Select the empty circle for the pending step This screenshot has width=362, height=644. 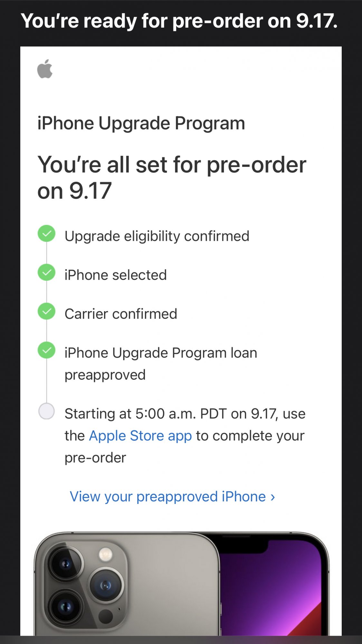tap(47, 411)
